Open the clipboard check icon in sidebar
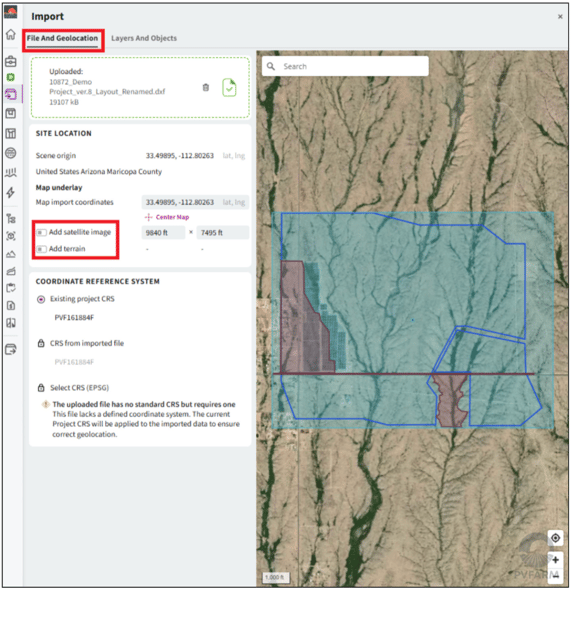The width and height of the screenshot is (572, 630). [11, 288]
